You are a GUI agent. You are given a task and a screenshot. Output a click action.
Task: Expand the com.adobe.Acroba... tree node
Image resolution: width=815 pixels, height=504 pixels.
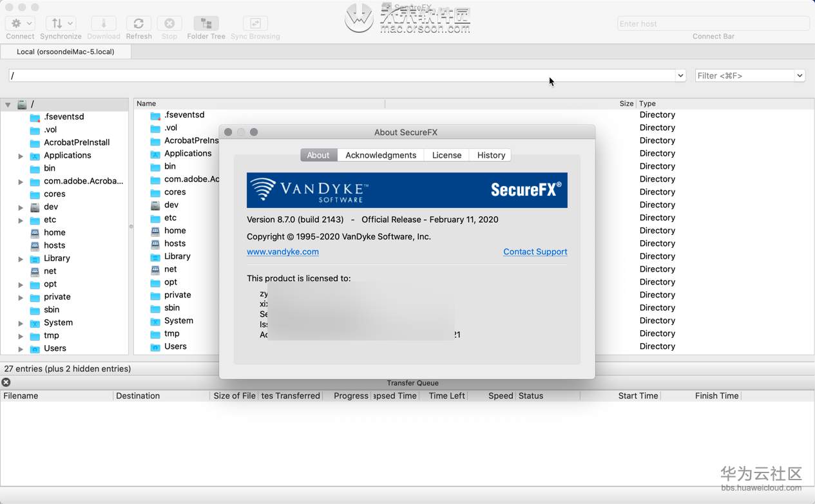(x=21, y=182)
